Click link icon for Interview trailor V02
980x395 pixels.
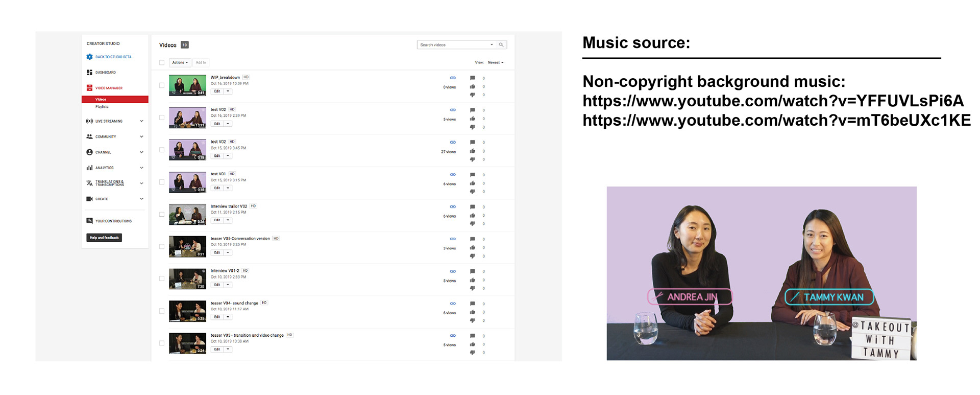[453, 206]
